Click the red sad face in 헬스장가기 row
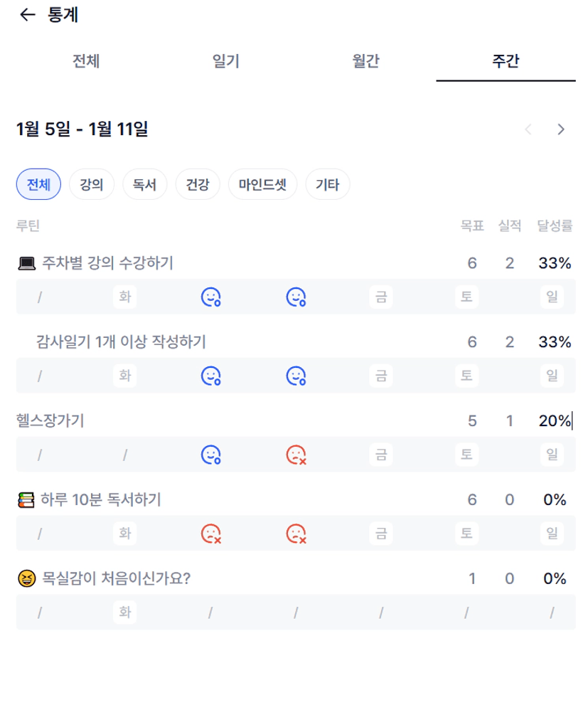This screenshot has width=588, height=705. 296,454
